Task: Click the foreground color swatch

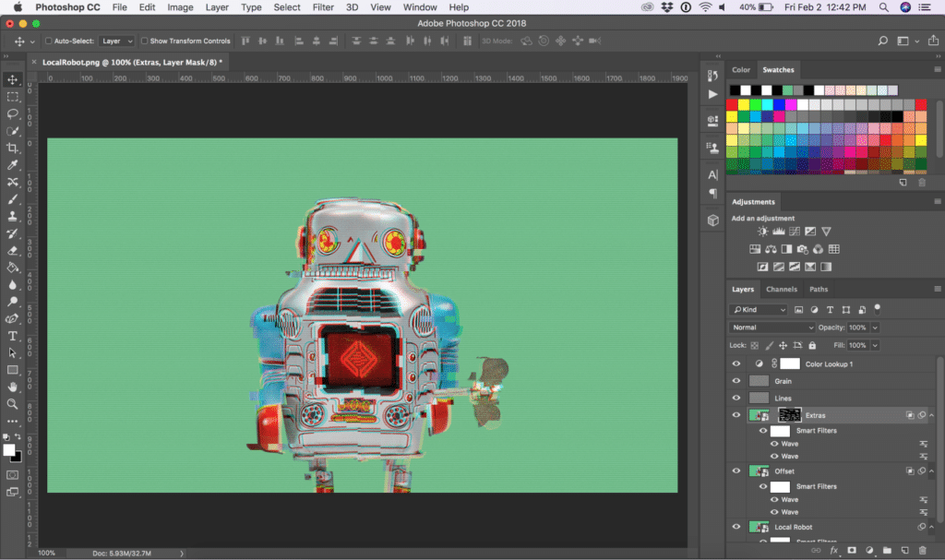Action: [9, 450]
